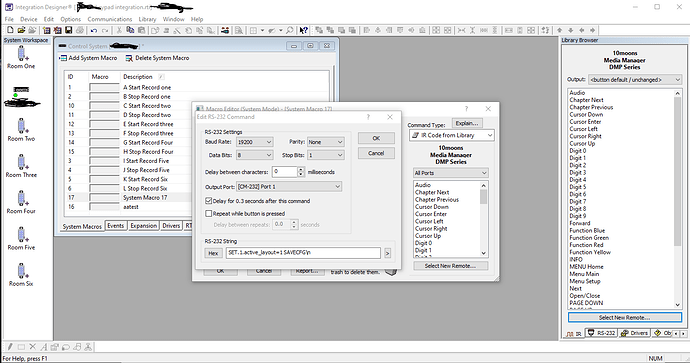The width and height of the screenshot is (690, 363).
Task: Open the Command Type 'IR Code from Library' dropdown
Action: (451, 136)
